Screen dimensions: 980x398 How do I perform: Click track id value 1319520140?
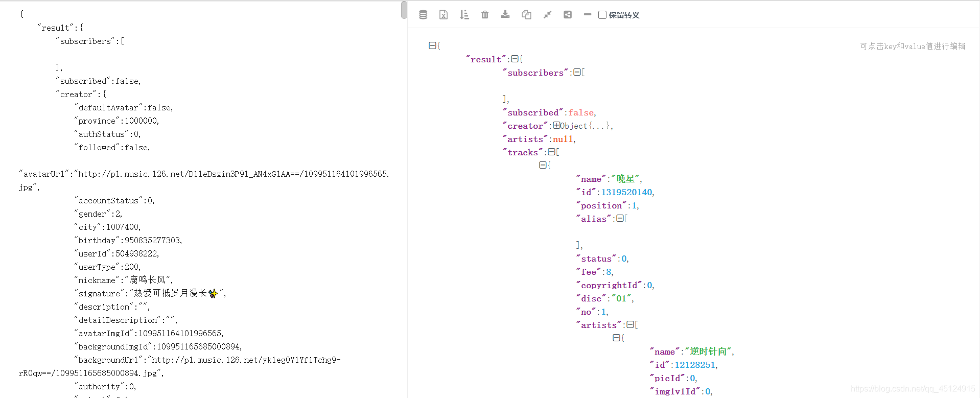626,192
